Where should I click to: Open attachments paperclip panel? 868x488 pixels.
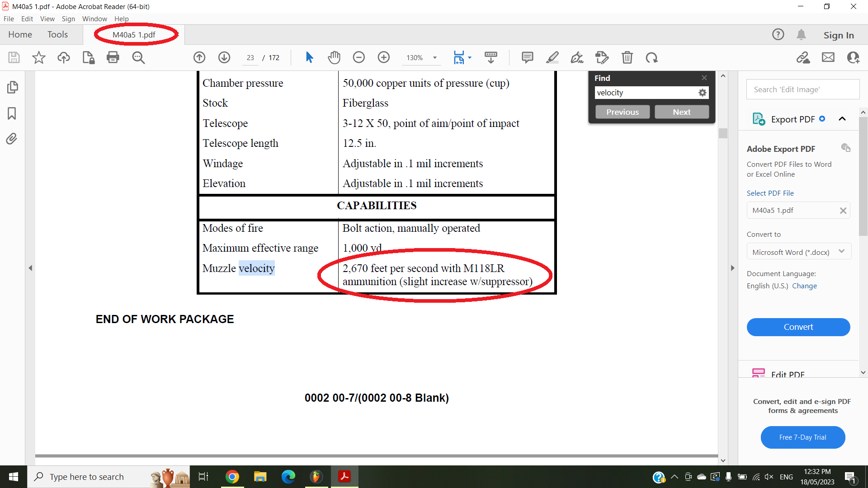(12, 139)
